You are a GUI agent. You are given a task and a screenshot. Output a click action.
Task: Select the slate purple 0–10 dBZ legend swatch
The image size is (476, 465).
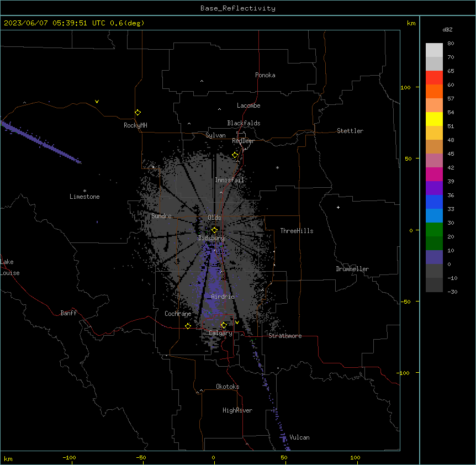[x=434, y=257]
